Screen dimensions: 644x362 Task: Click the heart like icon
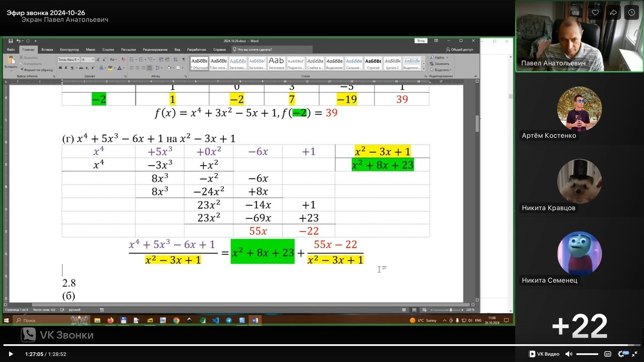click(x=595, y=12)
